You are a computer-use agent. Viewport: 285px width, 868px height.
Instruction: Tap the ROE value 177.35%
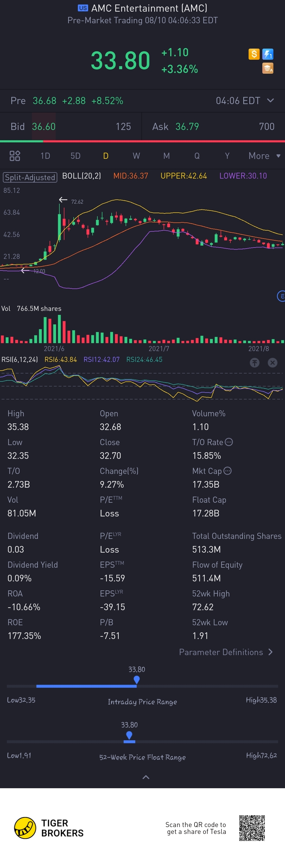(x=24, y=636)
